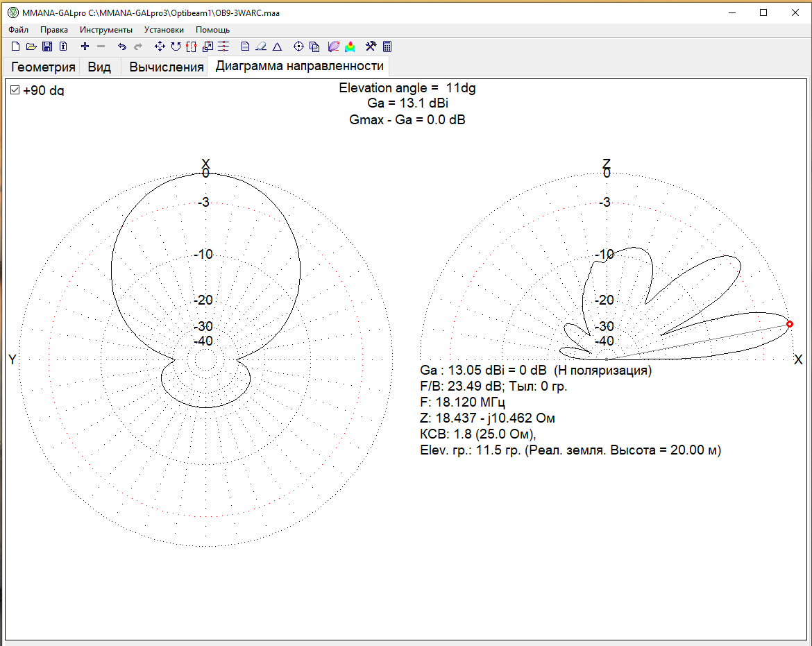
Task: Click the New file icon
Action: click(x=15, y=46)
